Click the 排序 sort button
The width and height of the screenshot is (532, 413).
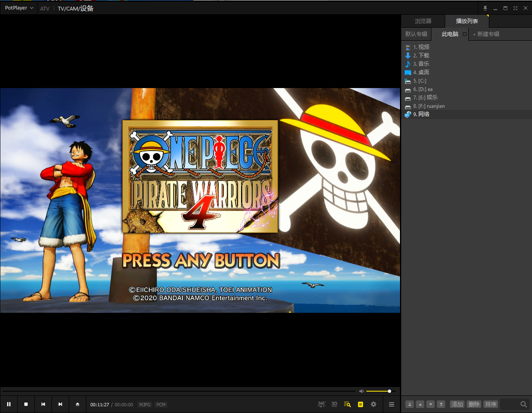490,404
